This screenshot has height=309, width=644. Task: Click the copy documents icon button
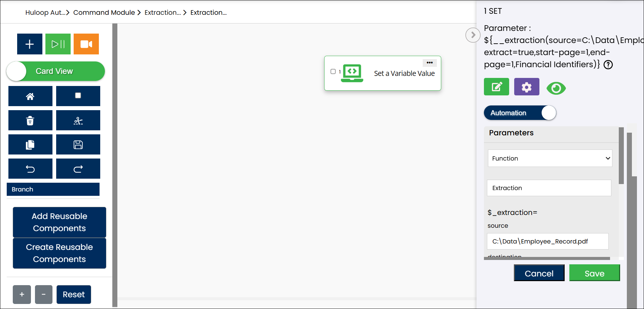(30, 144)
